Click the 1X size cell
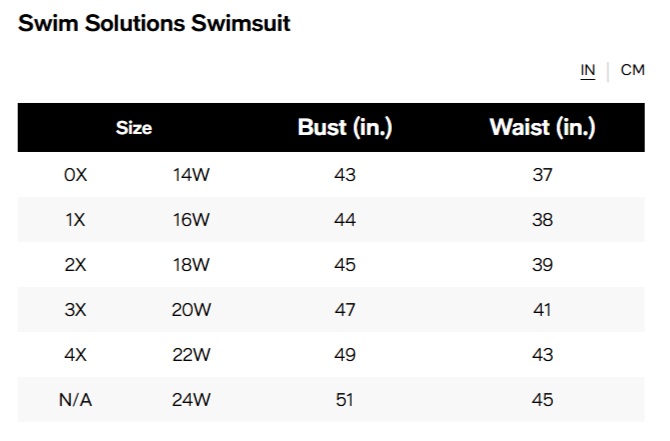The height and width of the screenshot is (441, 670). [x=76, y=220]
